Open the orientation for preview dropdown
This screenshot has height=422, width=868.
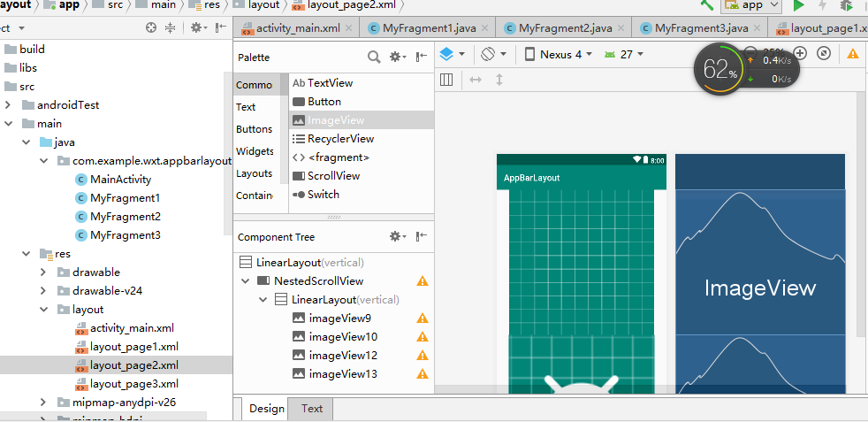point(494,54)
